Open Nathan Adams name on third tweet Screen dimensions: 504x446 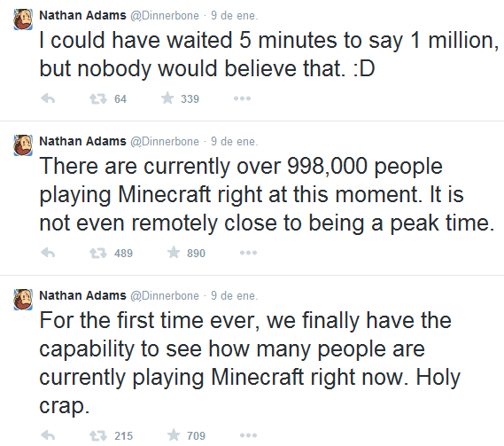point(82,295)
